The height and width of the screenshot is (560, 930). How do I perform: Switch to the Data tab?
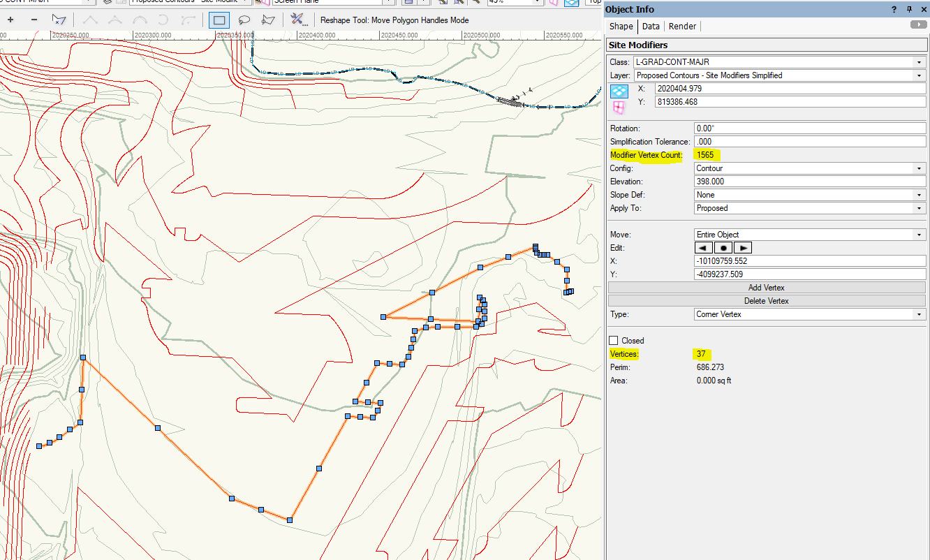(651, 27)
